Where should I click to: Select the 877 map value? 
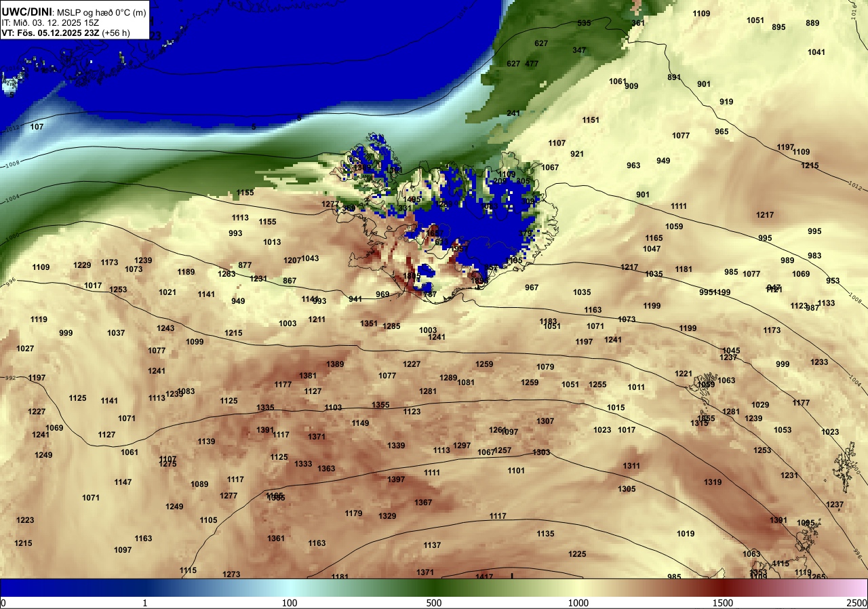(245, 265)
